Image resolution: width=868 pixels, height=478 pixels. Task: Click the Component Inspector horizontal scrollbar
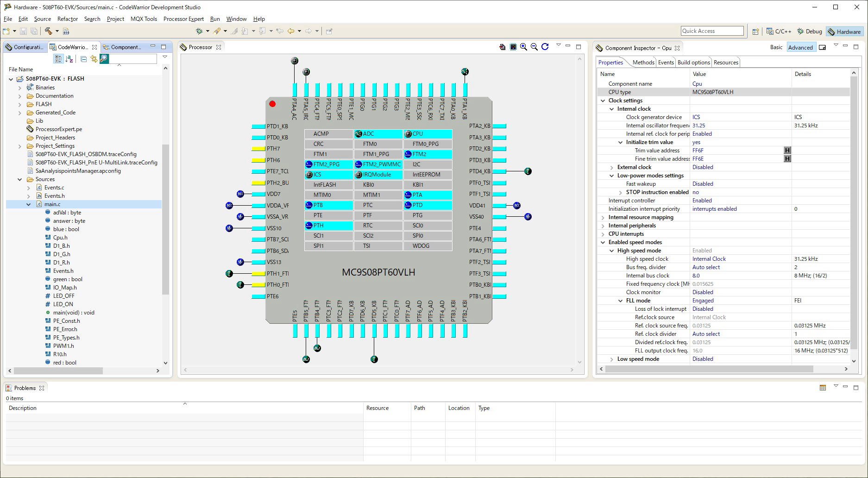709,369
